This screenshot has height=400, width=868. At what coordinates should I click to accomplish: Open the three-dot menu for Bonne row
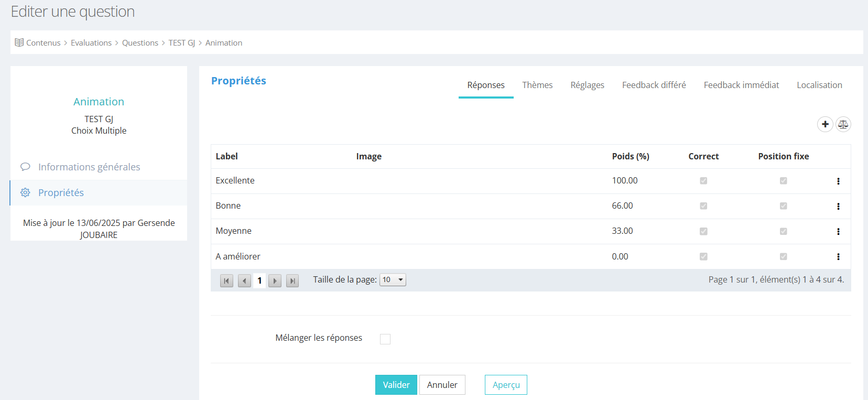(838, 206)
